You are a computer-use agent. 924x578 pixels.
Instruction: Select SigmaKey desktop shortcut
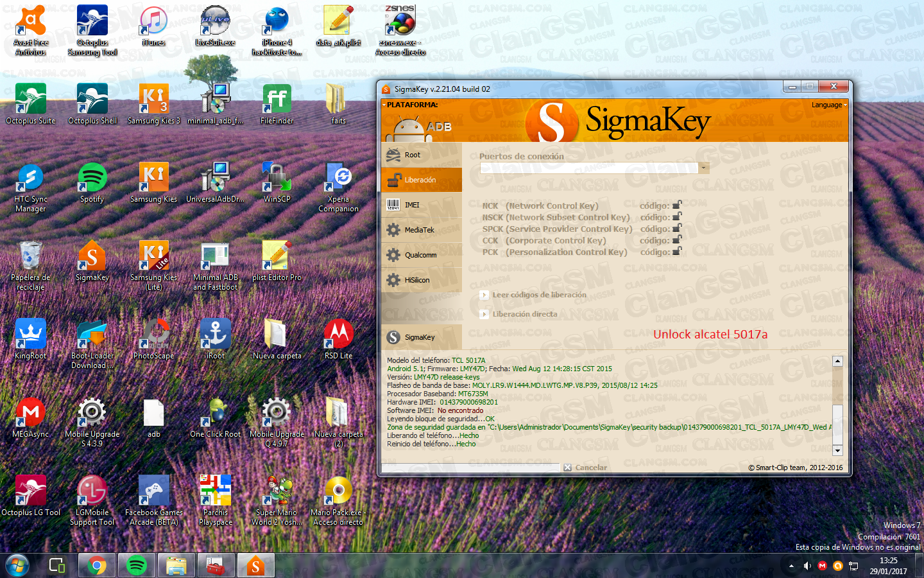(92, 261)
